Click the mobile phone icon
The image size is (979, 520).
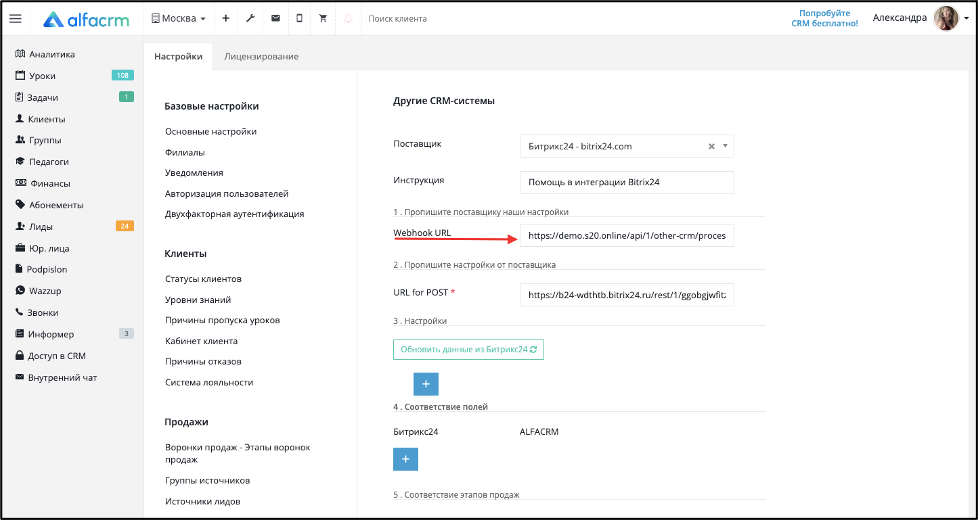point(300,19)
